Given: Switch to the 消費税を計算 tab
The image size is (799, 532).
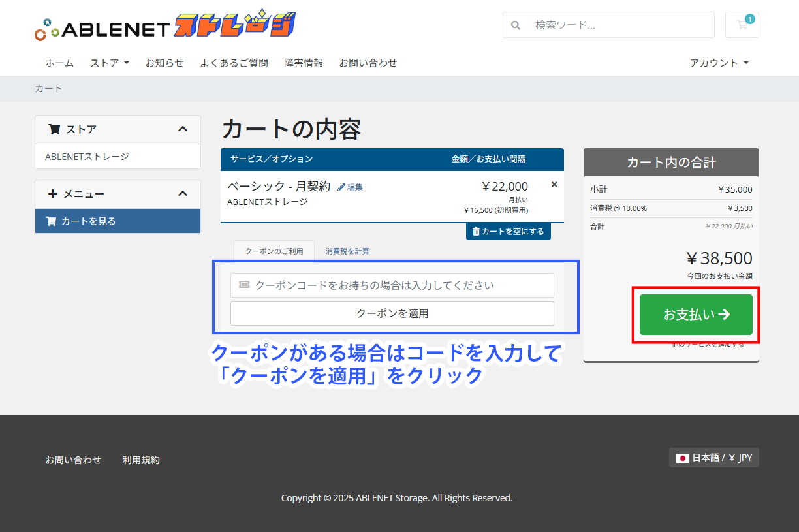Looking at the screenshot, I should click(347, 251).
